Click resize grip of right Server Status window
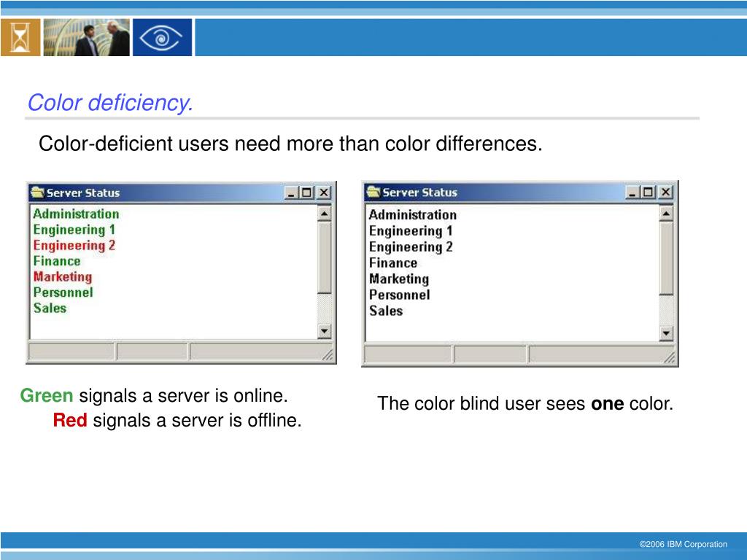The image size is (747, 560). coord(670,357)
